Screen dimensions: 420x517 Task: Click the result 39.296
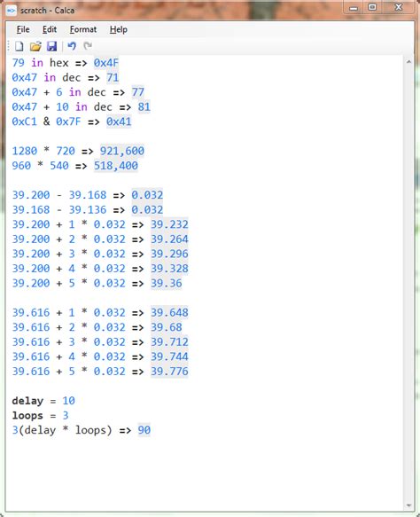click(169, 254)
